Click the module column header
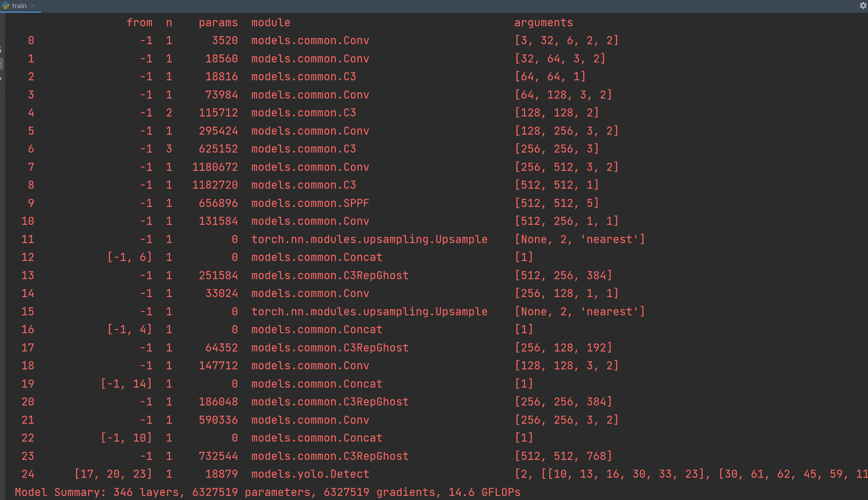The height and width of the screenshot is (500, 868). coord(270,22)
